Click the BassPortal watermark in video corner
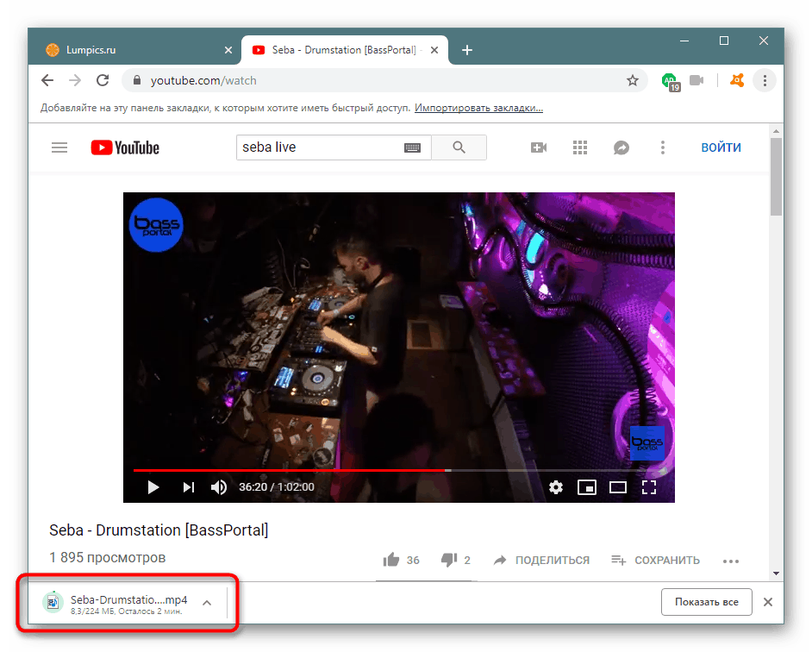The image size is (812, 652). 646,443
